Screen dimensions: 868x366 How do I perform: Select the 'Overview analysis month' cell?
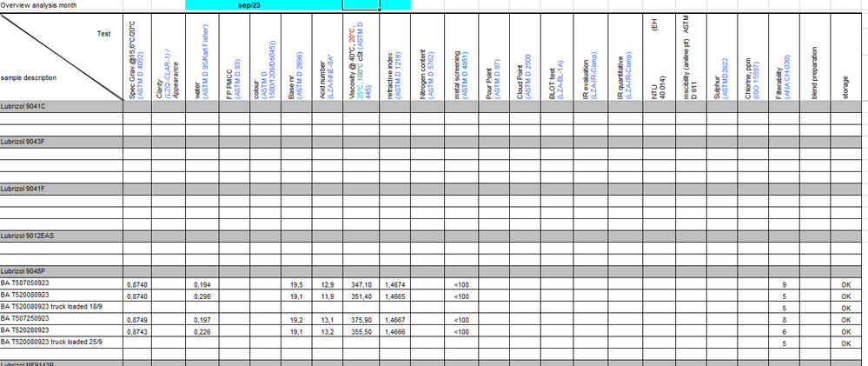62,5
